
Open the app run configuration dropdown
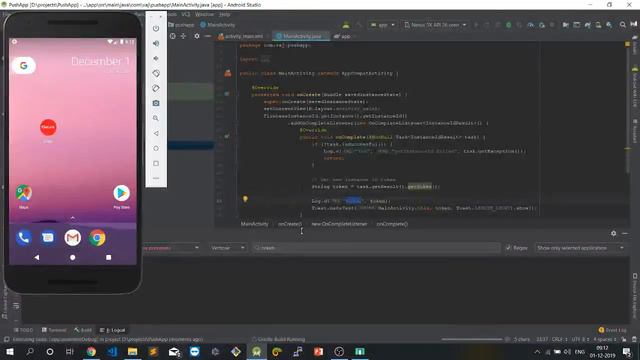point(383,25)
